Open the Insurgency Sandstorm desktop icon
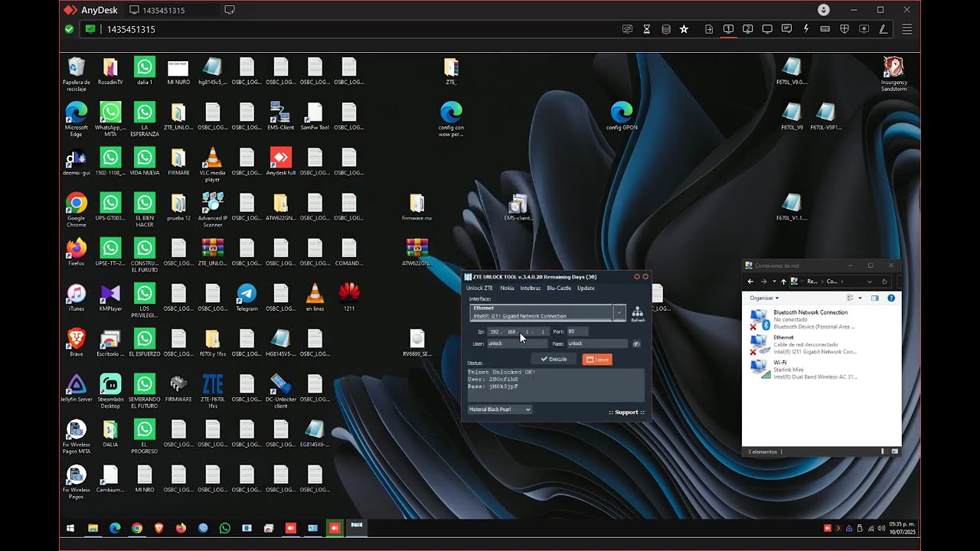 point(893,74)
